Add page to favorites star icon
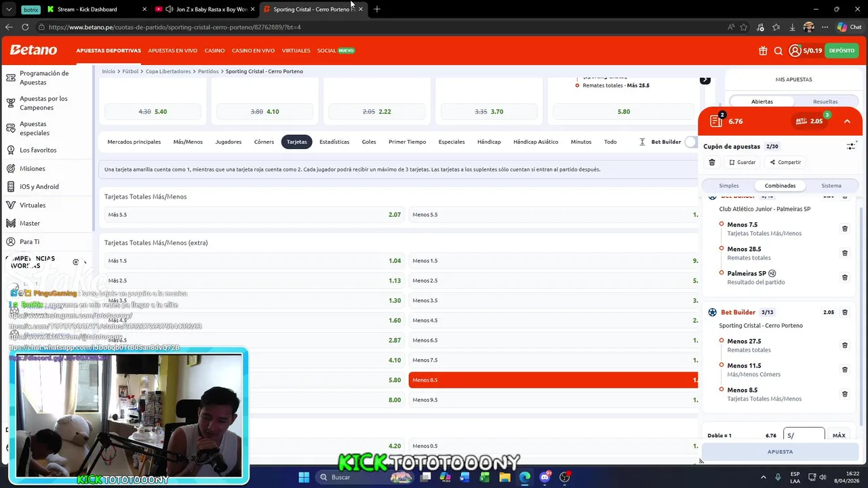 (x=744, y=27)
